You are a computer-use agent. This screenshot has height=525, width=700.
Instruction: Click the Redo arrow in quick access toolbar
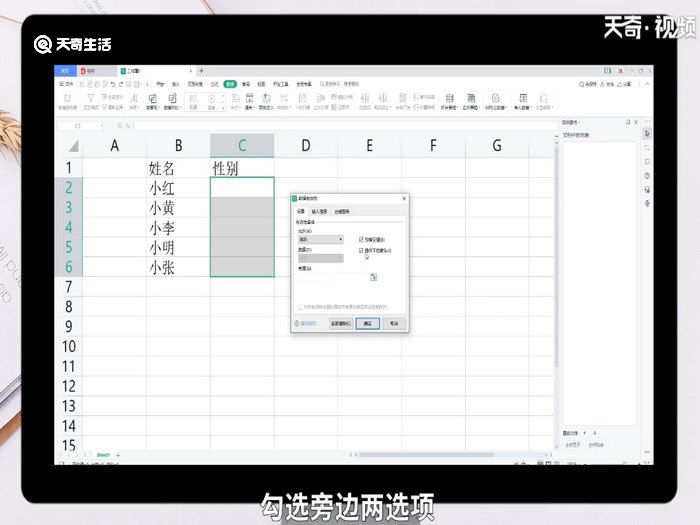tap(121, 84)
